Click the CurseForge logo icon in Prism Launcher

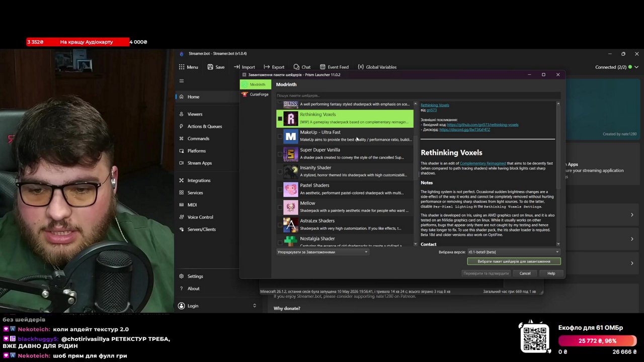[x=245, y=94]
